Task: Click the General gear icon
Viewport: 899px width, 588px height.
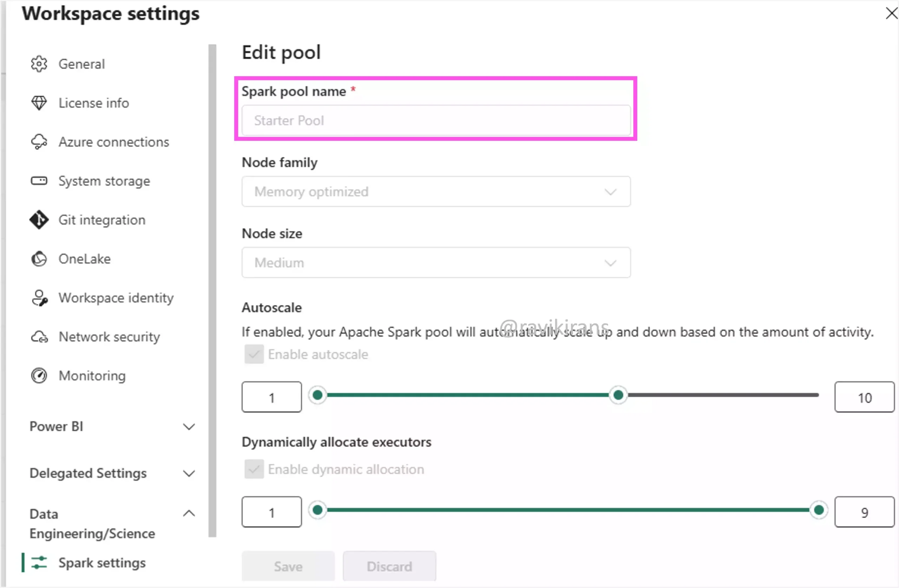Action: (x=39, y=64)
